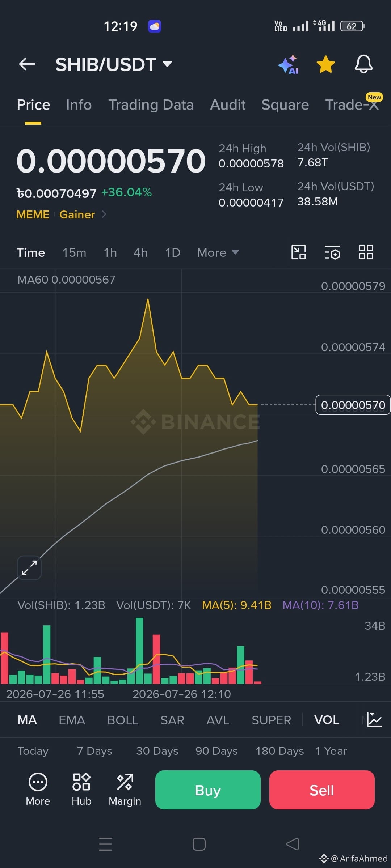Tap the MA60 0.00000567 indicator label

coord(66,280)
